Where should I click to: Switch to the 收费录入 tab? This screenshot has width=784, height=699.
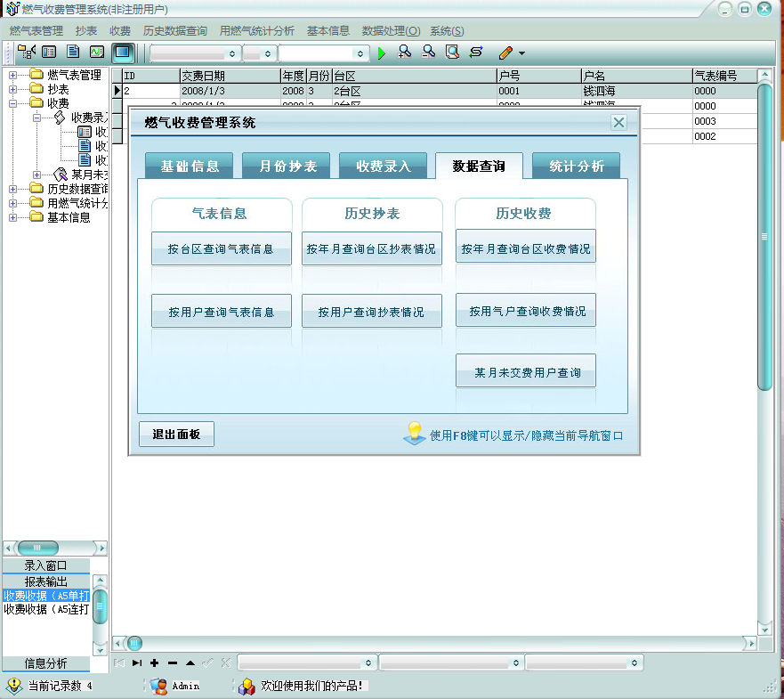pos(384,166)
